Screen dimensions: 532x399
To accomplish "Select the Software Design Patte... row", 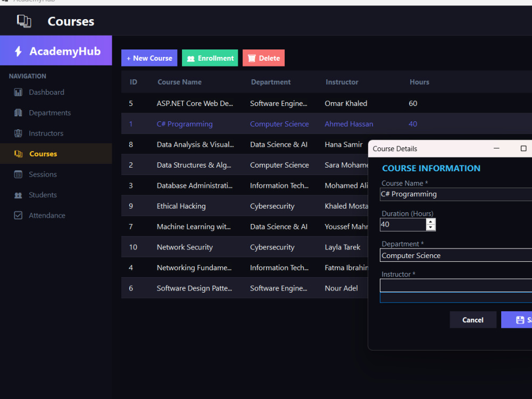I will pyautogui.click(x=245, y=288).
